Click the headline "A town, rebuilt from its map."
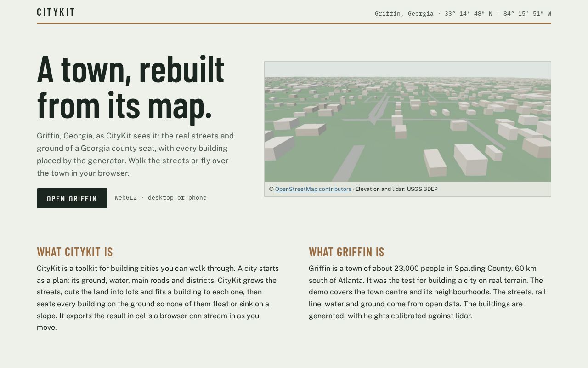588x368 pixels. coord(130,87)
